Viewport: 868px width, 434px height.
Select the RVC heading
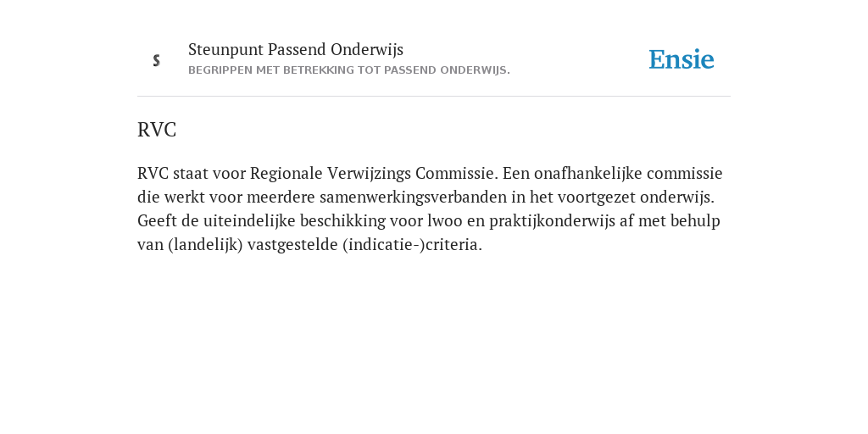(157, 130)
